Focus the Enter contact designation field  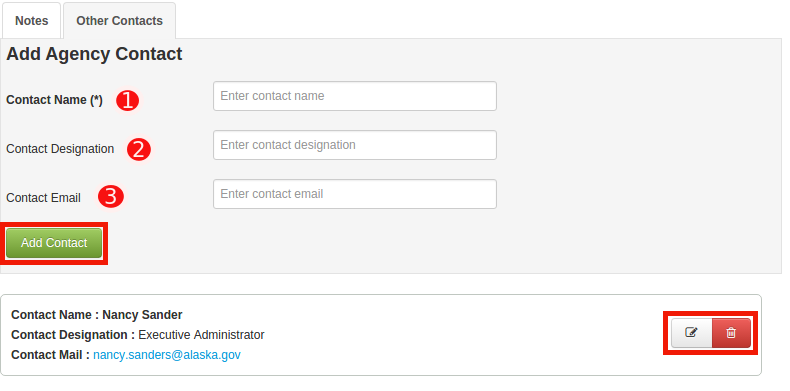pos(355,145)
